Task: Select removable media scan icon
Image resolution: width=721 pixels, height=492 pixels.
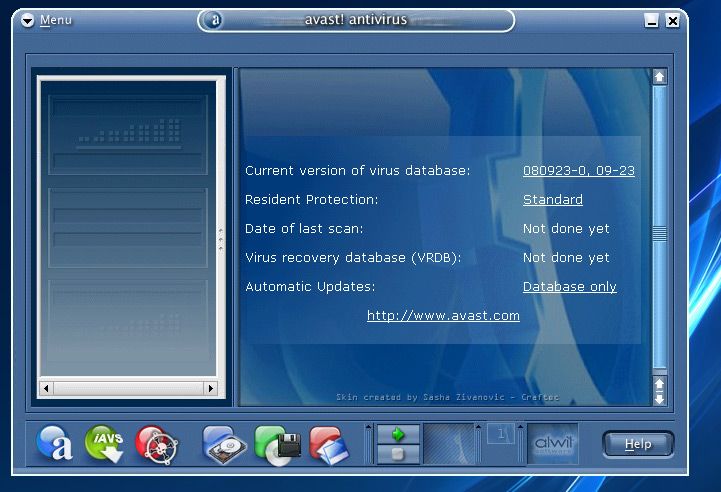Action: (x=277, y=446)
